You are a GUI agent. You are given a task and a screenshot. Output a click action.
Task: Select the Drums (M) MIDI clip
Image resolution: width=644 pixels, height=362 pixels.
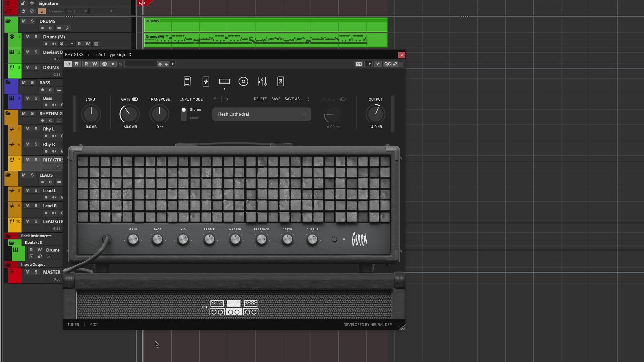click(266, 40)
